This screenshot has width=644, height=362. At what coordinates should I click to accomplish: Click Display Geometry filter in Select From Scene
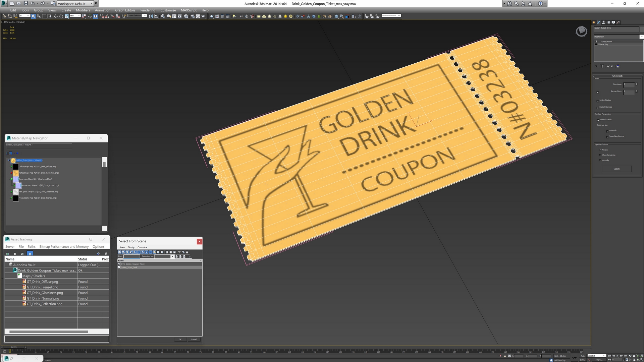[119, 252]
